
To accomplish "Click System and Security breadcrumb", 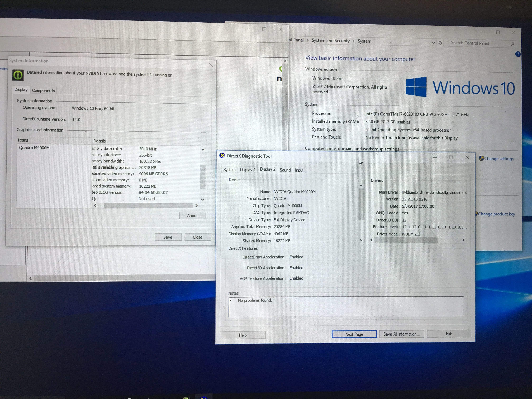I will (331, 41).
